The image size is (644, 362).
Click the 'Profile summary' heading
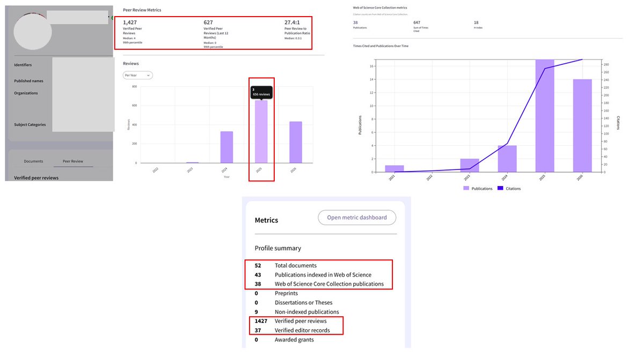278,248
